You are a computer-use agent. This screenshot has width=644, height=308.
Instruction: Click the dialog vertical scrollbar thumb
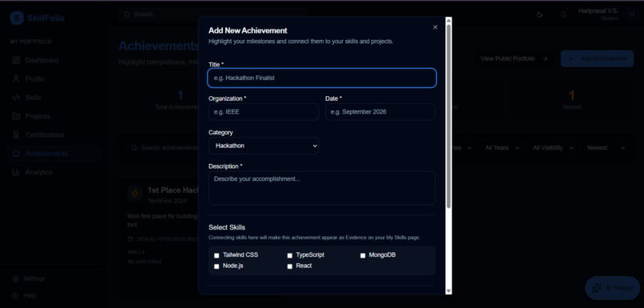coord(448,116)
